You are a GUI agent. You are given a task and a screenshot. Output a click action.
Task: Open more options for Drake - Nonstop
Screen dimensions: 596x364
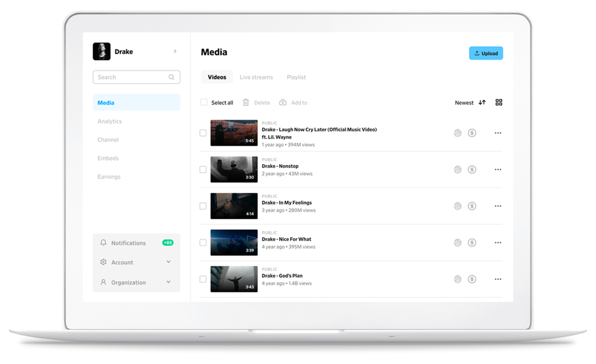click(x=498, y=169)
